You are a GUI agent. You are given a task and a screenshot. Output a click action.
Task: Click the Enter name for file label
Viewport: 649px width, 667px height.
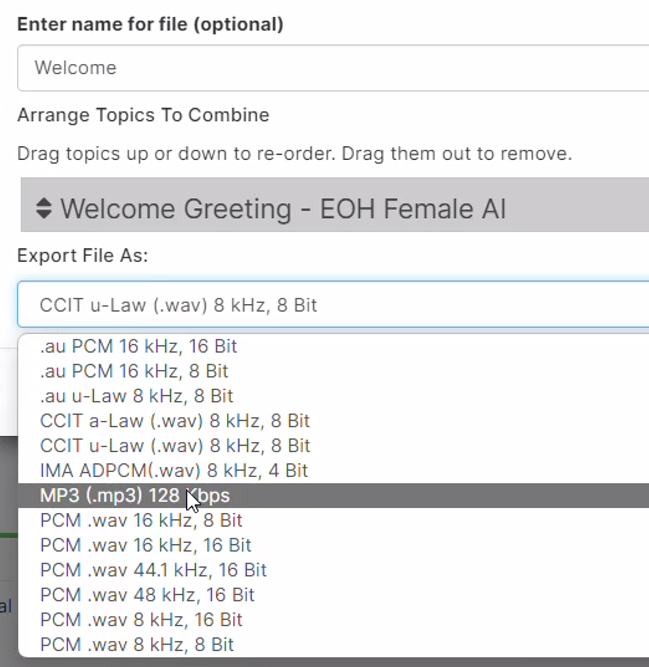pos(150,24)
